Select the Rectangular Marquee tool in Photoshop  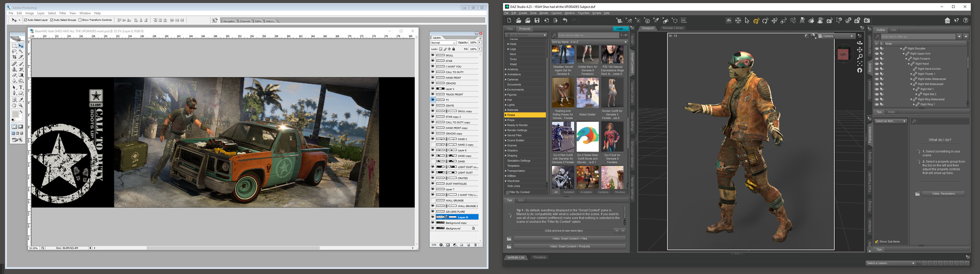point(14,46)
